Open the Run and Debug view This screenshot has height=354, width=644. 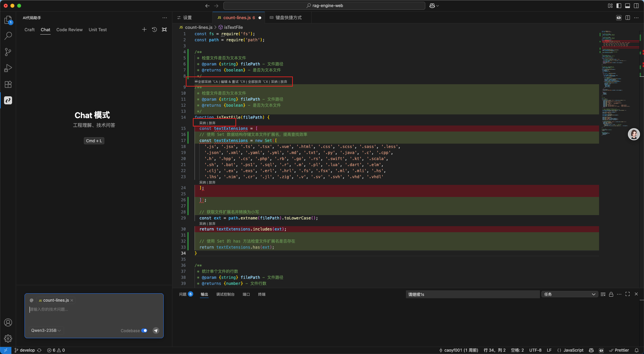[x=8, y=68]
